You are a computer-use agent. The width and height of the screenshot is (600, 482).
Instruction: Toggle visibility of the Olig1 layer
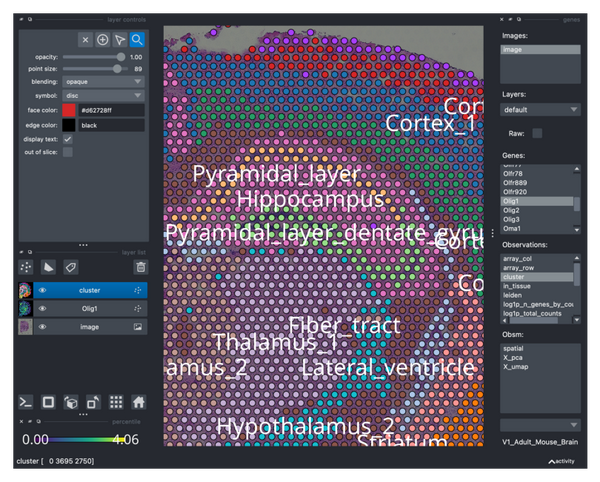click(43, 309)
